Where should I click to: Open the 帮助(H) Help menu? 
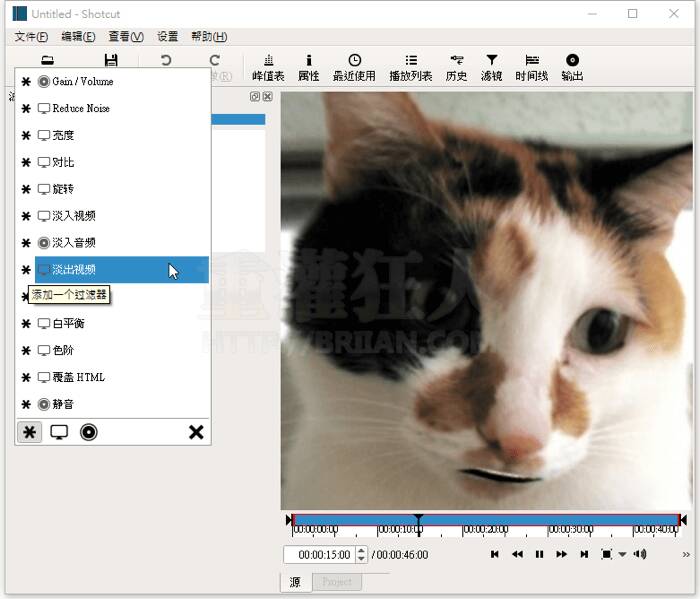[x=209, y=37]
